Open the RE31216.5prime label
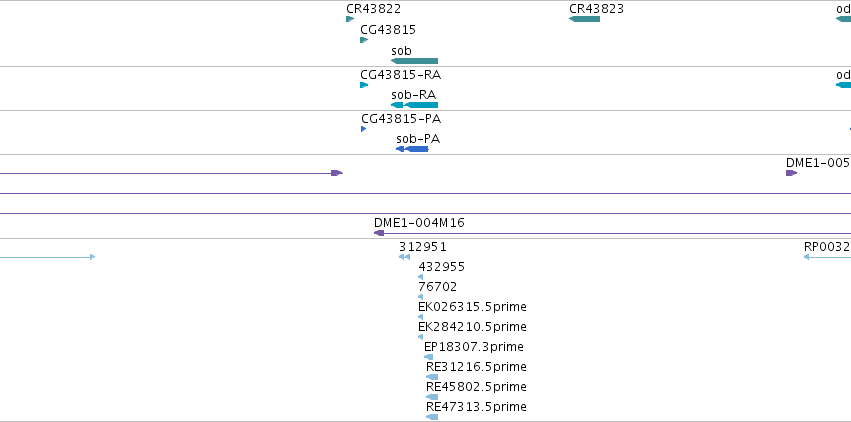 pos(477,367)
